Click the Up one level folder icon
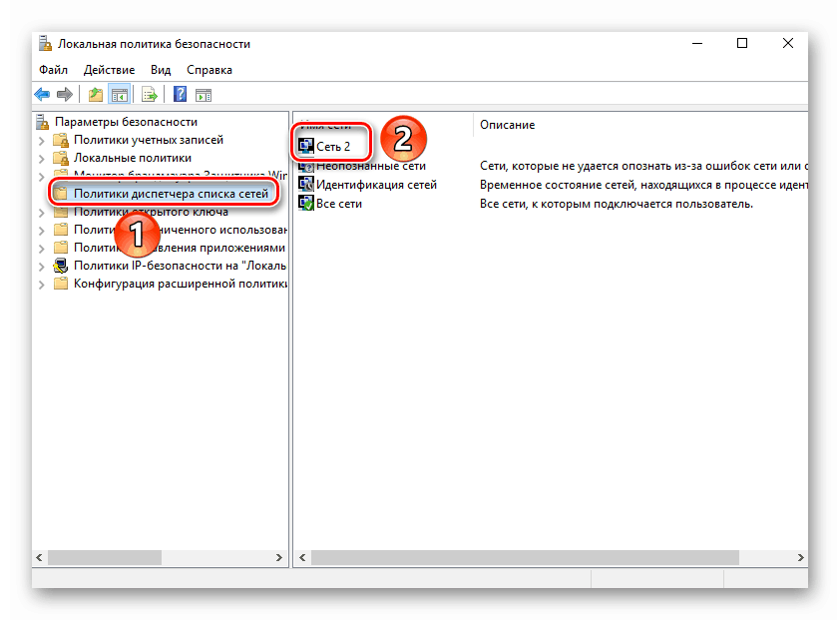840x620 pixels. pyautogui.click(x=95, y=95)
